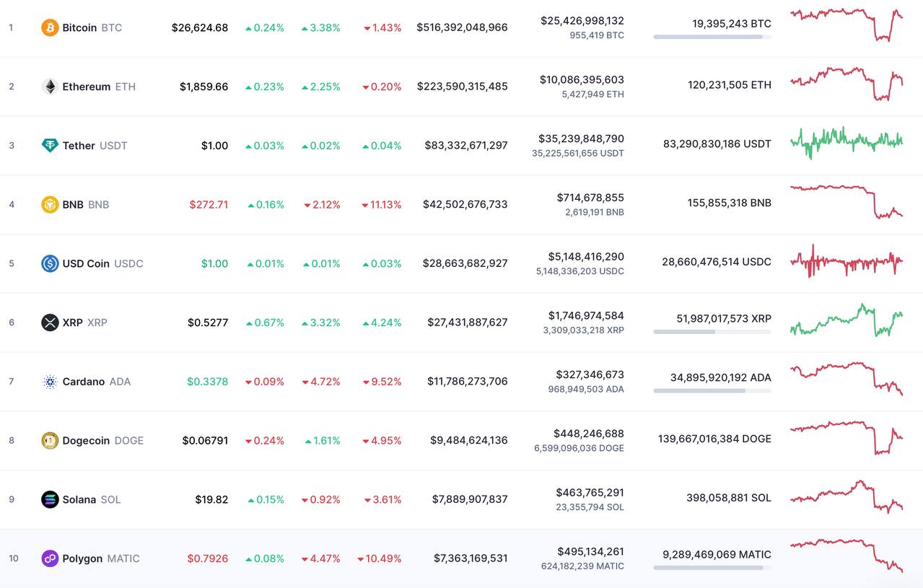Click the Polygon purple logo icon
The width and height of the screenshot is (923, 588).
(x=50, y=558)
